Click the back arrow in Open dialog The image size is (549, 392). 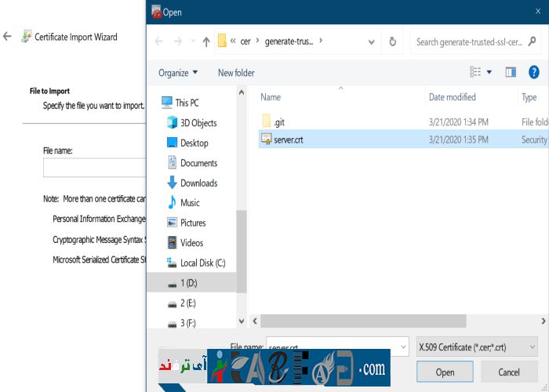click(x=159, y=42)
